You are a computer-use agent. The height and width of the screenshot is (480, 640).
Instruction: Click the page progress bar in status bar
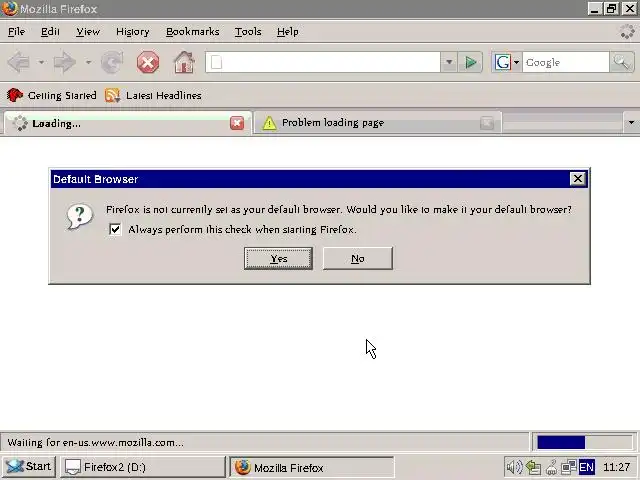(584, 442)
